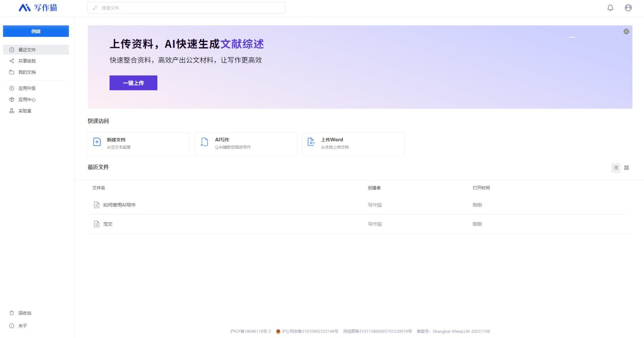The width and height of the screenshot is (644, 338).
Task: Select 我的文档 in the sidebar
Action: (x=27, y=72)
